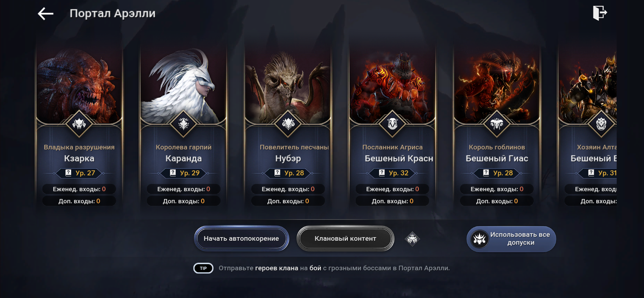Viewport: 644px width, 298px height.
Task: Select the Хозяин Алтаря boss card
Action: coord(588,126)
